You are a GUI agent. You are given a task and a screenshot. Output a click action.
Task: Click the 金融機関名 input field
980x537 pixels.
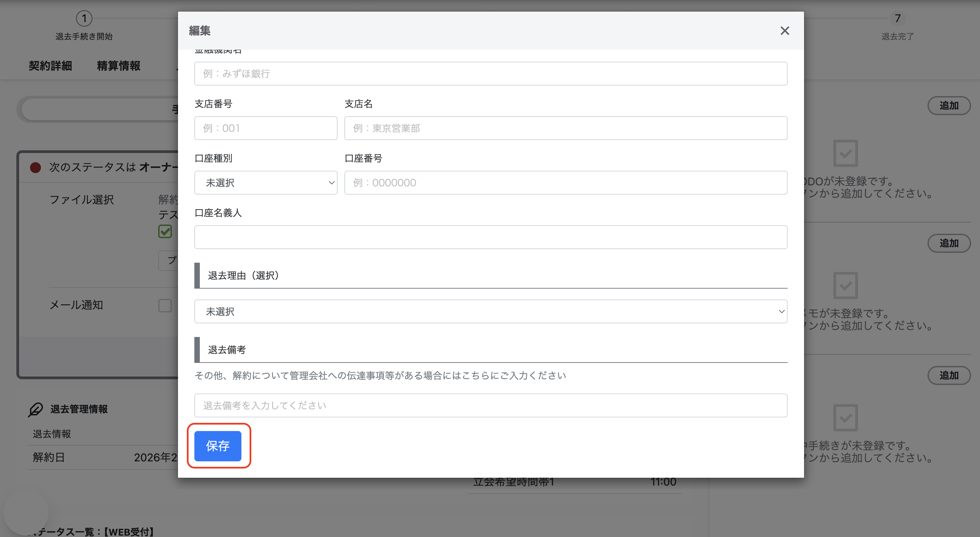tap(491, 74)
